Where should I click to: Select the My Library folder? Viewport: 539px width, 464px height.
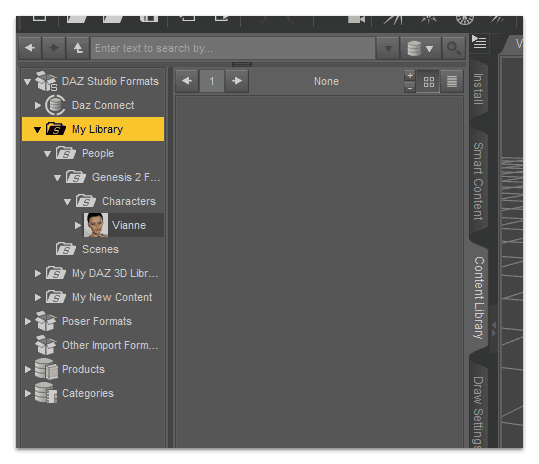pos(93,129)
